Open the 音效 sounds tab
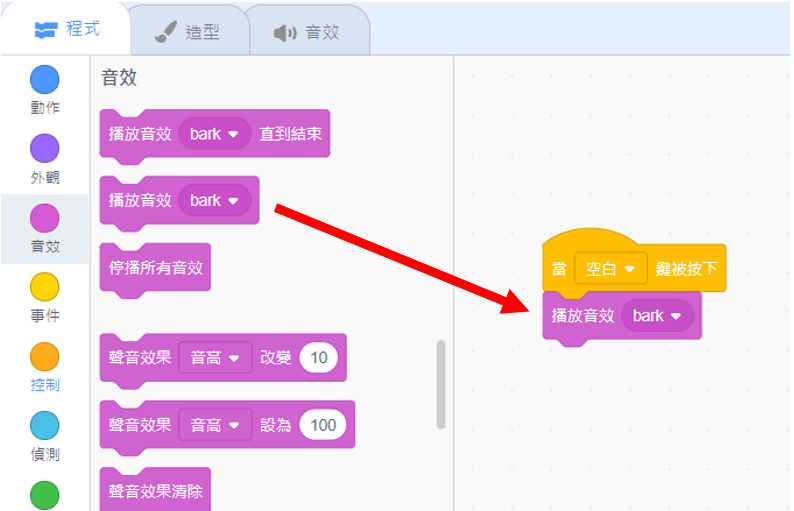Screen dimensions: 794x511 coord(308,30)
